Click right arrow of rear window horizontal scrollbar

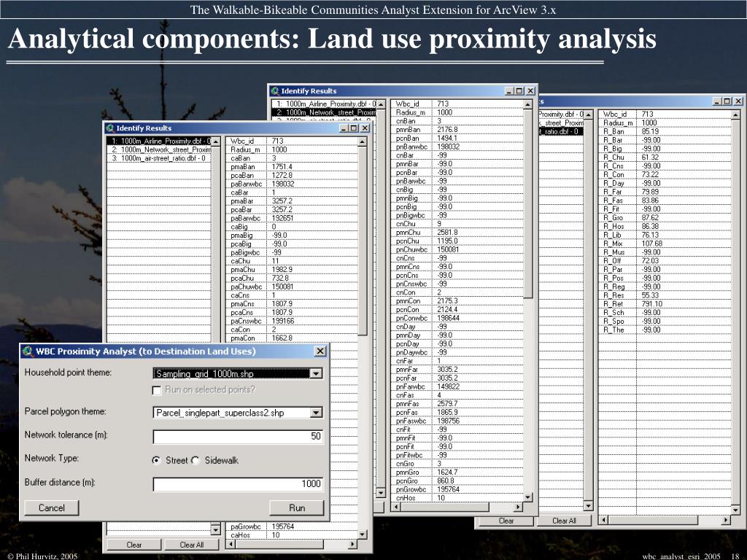[x=726, y=520]
